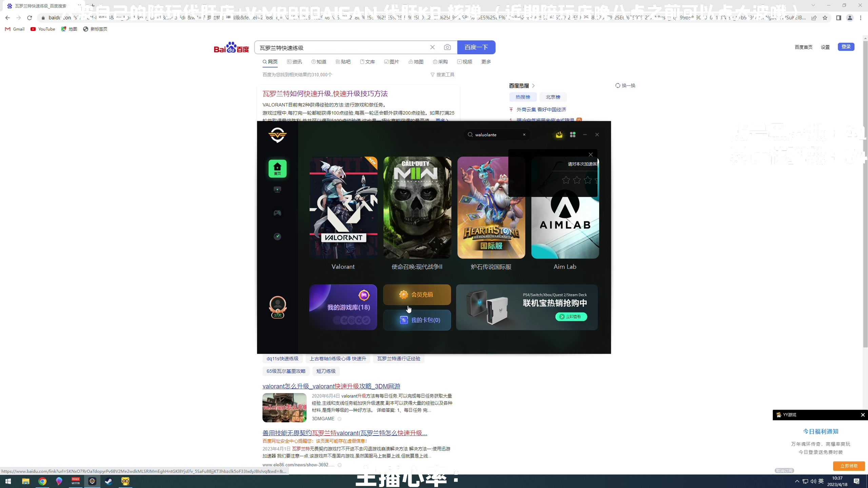Click the yellow +1 gift box icon
Screen dimensions: 868x488
(x=559, y=135)
